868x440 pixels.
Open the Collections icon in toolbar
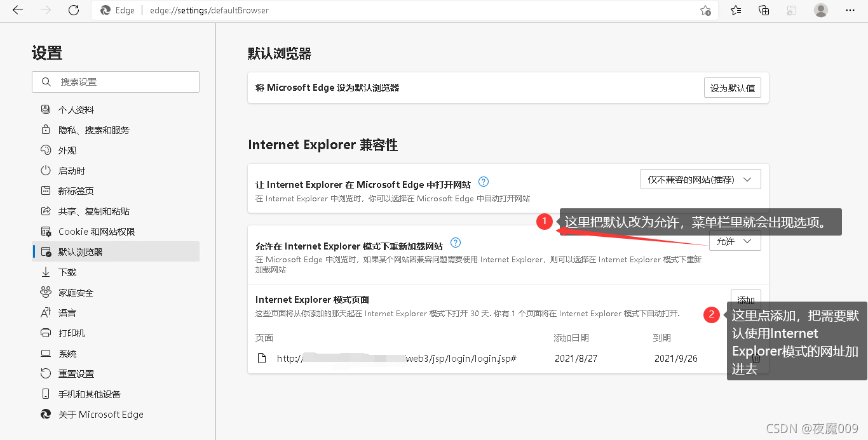tap(764, 10)
